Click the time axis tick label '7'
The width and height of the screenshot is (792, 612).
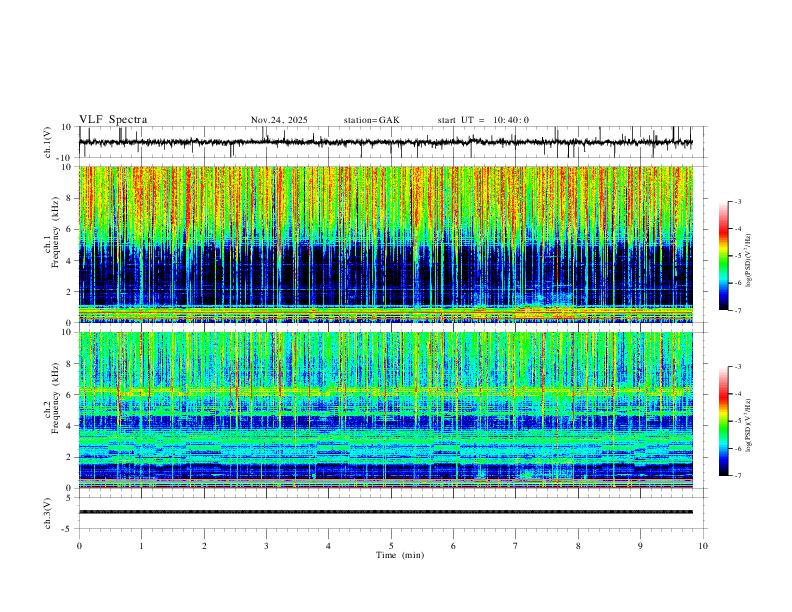coord(516,546)
